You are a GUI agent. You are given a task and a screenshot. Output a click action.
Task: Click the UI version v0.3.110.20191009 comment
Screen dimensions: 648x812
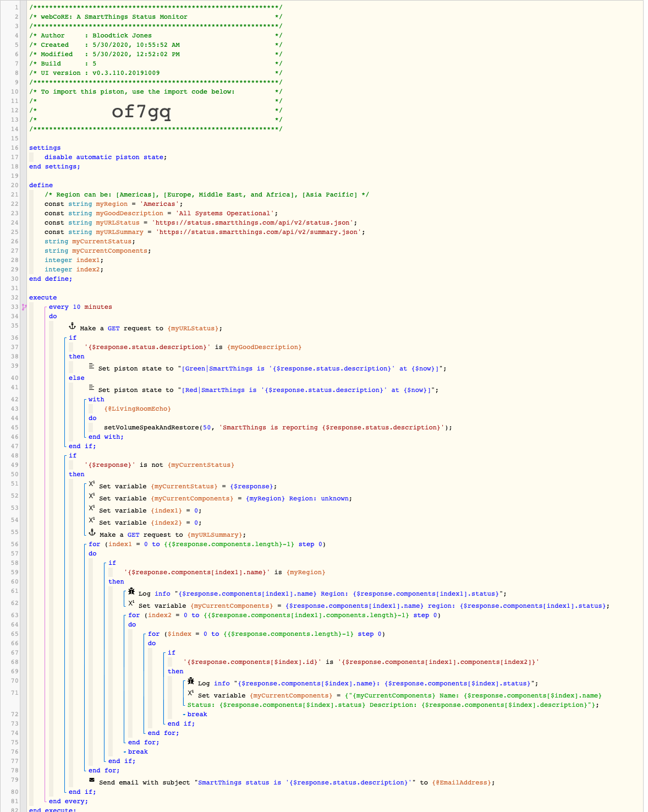(x=156, y=73)
